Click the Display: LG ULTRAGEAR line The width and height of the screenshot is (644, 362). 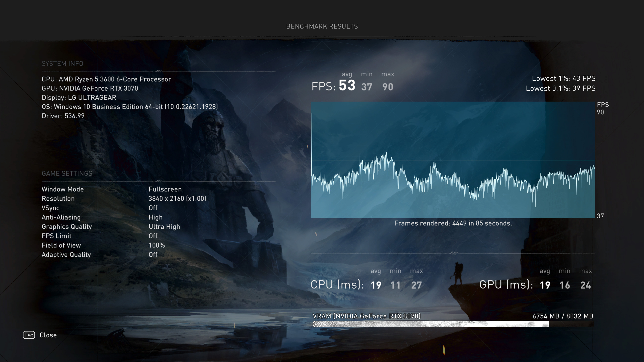(x=79, y=98)
